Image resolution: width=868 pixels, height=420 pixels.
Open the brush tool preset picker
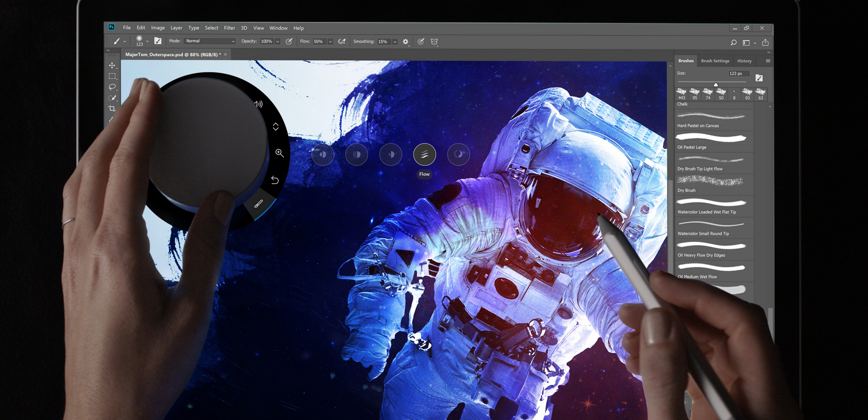pyautogui.click(x=119, y=41)
